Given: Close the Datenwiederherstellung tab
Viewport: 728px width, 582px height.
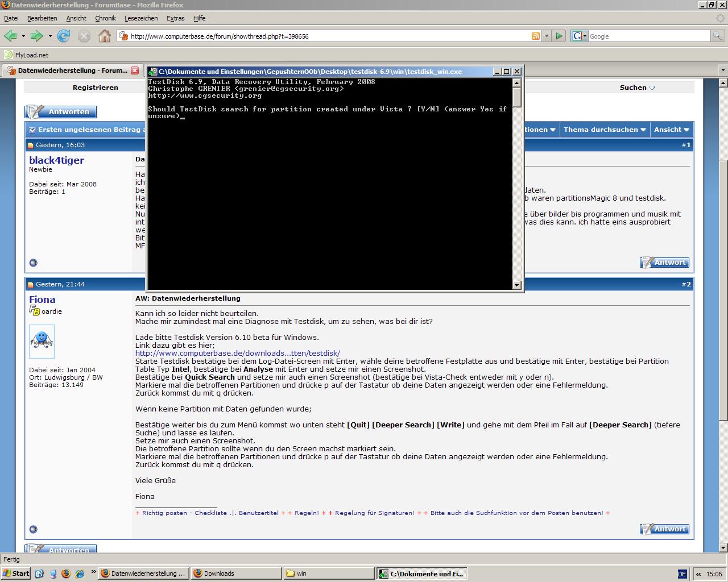Looking at the screenshot, I should [135, 70].
